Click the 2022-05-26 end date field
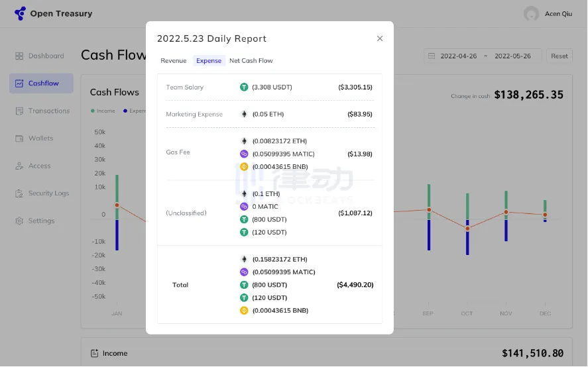 click(x=512, y=56)
